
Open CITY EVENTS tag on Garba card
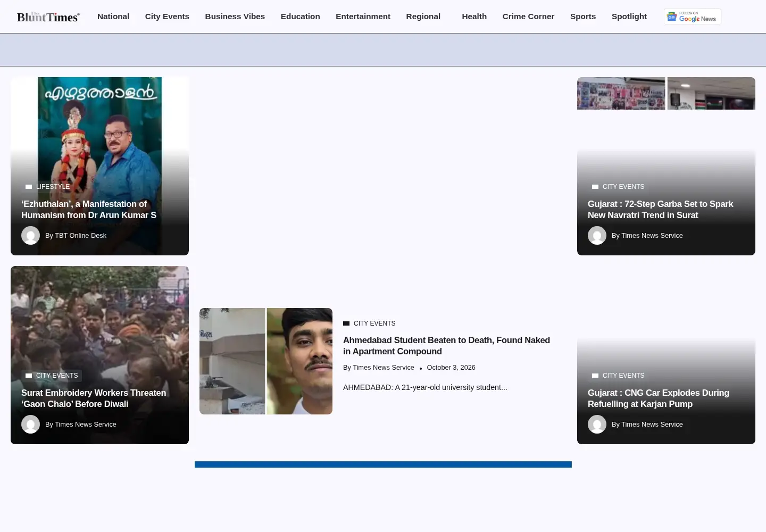click(623, 187)
